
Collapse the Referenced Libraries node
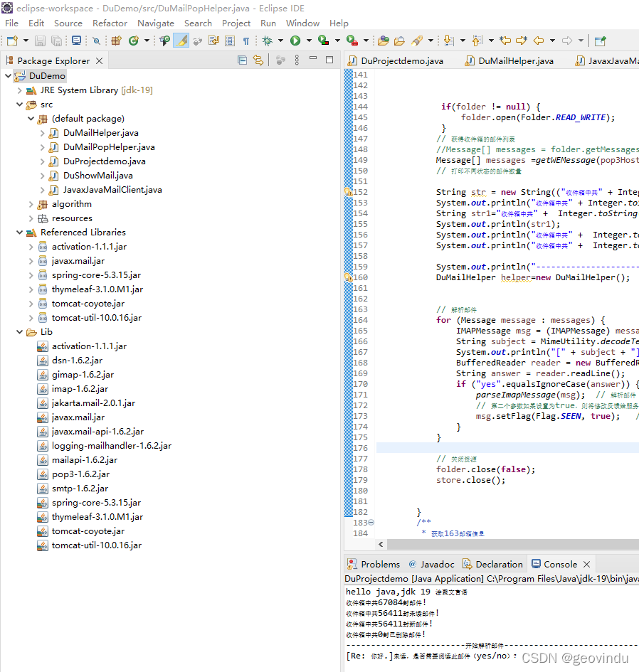[20, 233]
